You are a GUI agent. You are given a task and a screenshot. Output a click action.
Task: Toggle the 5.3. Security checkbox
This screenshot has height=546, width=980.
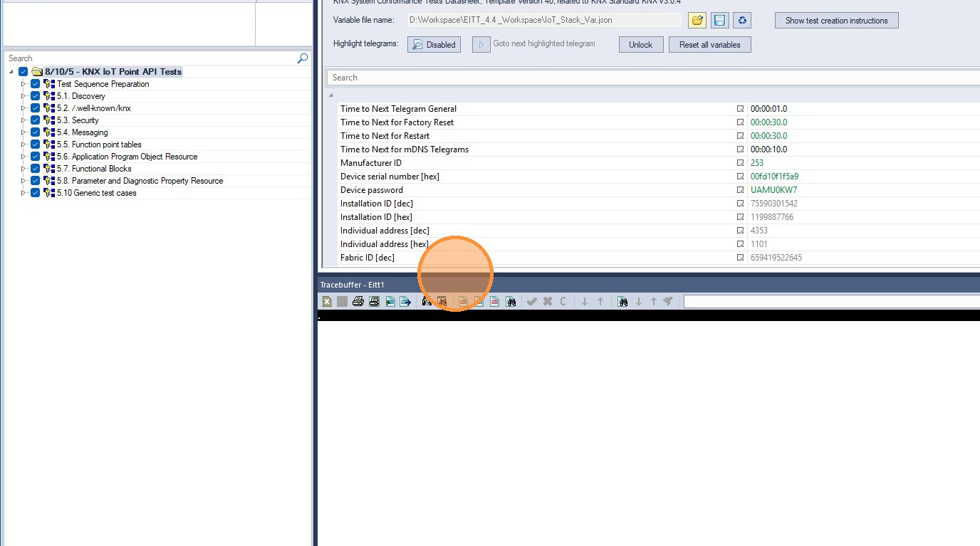36,120
